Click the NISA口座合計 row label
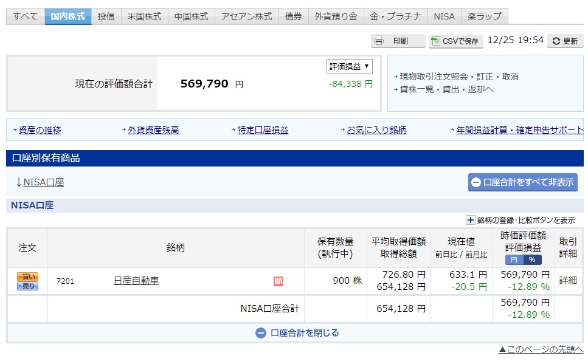 pos(270,309)
